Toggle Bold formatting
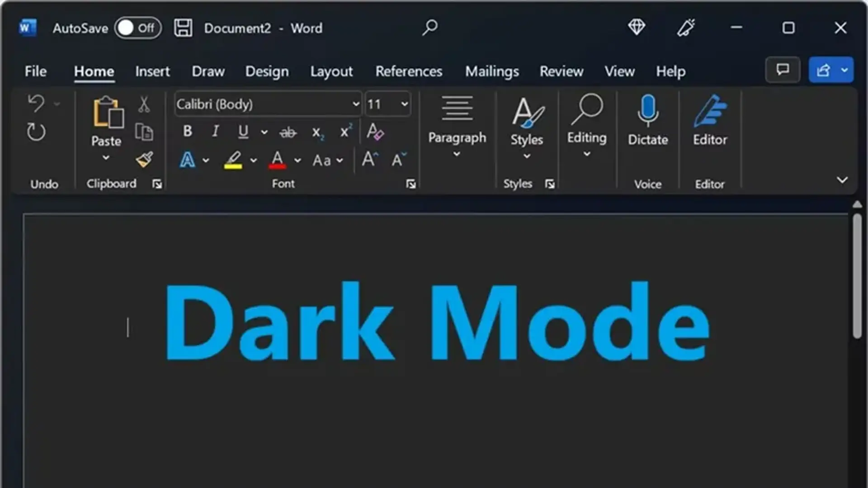Screen dimensions: 868x488 (x=187, y=132)
